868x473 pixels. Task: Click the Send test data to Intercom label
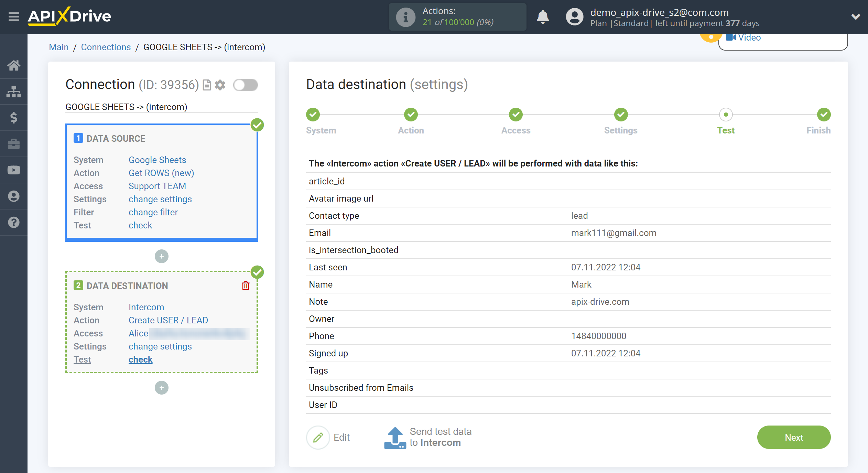(440, 437)
